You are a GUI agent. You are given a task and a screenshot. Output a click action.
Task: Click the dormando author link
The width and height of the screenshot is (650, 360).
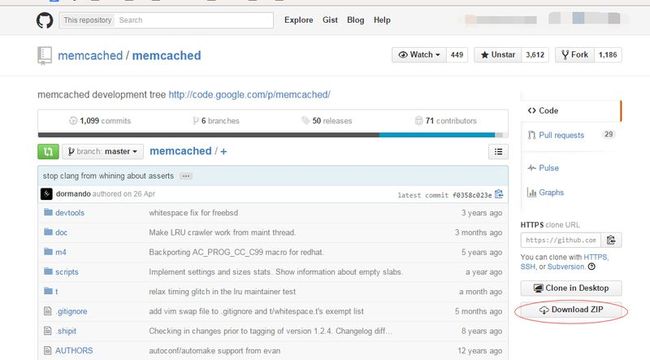pyautogui.click(x=73, y=194)
